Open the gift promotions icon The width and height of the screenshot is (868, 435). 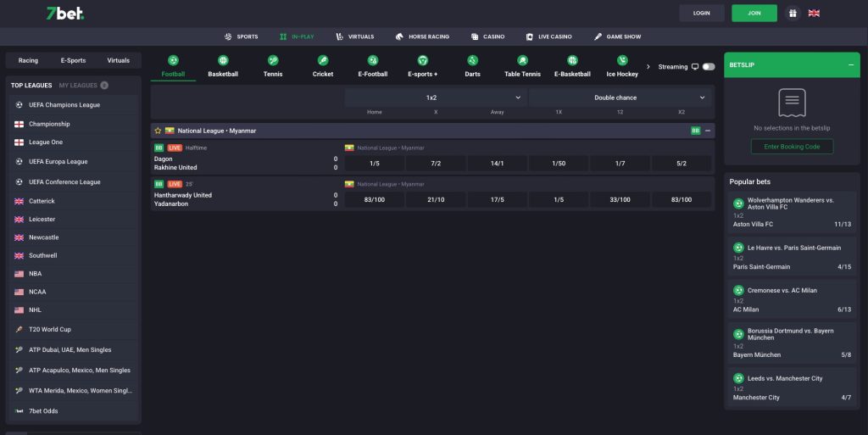click(x=793, y=14)
